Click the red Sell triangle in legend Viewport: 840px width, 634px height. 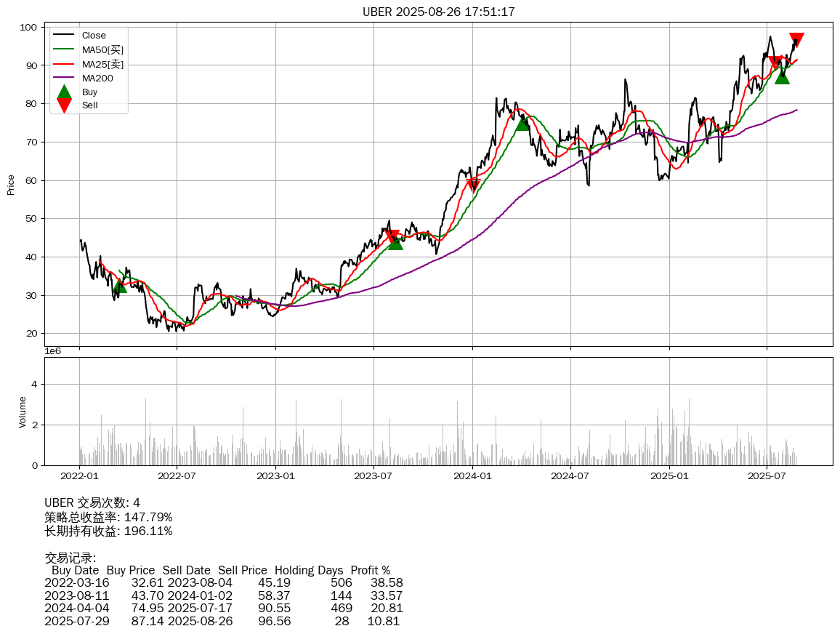click(64, 105)
